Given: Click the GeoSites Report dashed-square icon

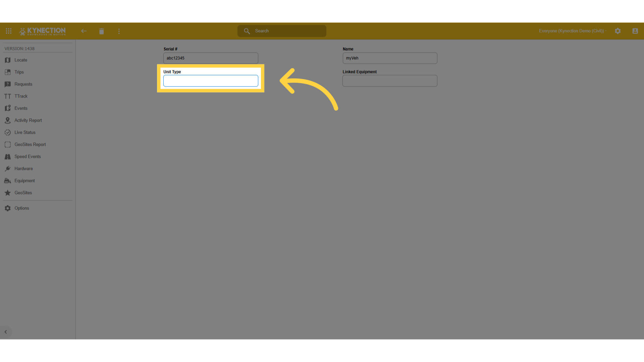Looking at the screenshot, I should tap(8, 144).
